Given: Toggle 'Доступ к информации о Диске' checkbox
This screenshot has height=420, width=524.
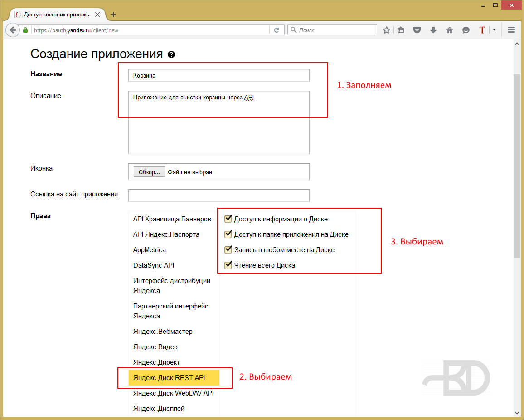Looking at the screenshot, I should [228, 219].
